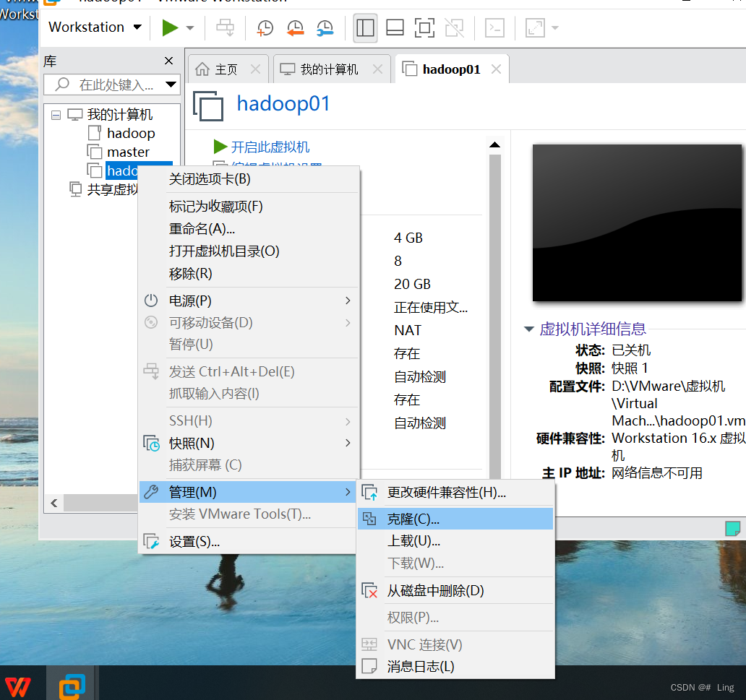Click the NAT network adapter value

click(408, 331)
